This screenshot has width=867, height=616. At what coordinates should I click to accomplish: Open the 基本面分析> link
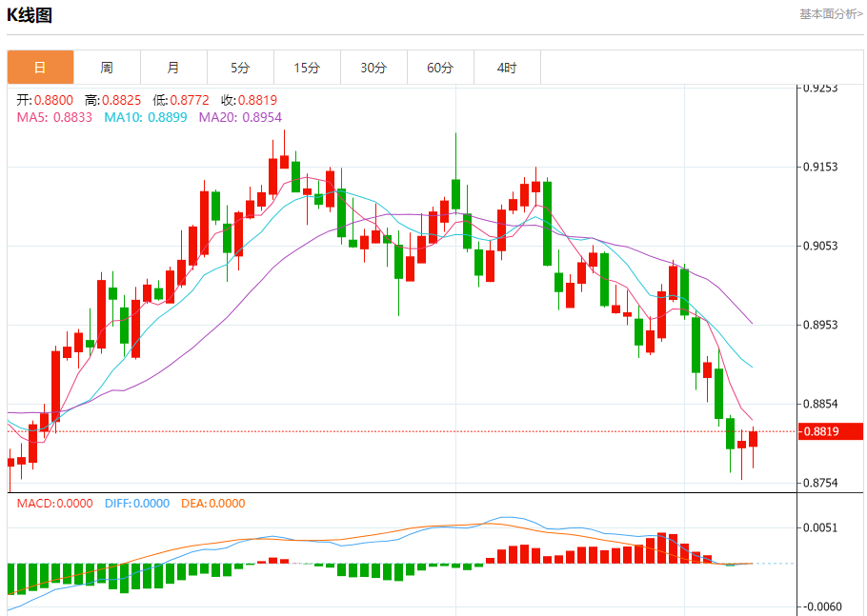(x=831, y=14)
